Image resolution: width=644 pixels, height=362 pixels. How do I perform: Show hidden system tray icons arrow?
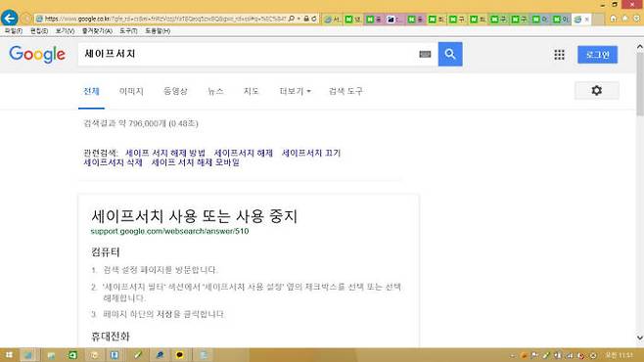coord(513,355)
